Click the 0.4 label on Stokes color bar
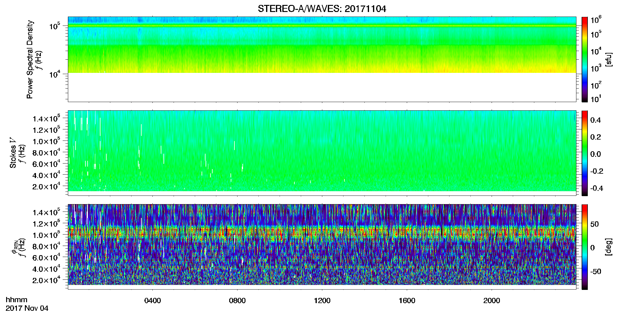This screenshot has width=644, height=332. tap(595, 120)
